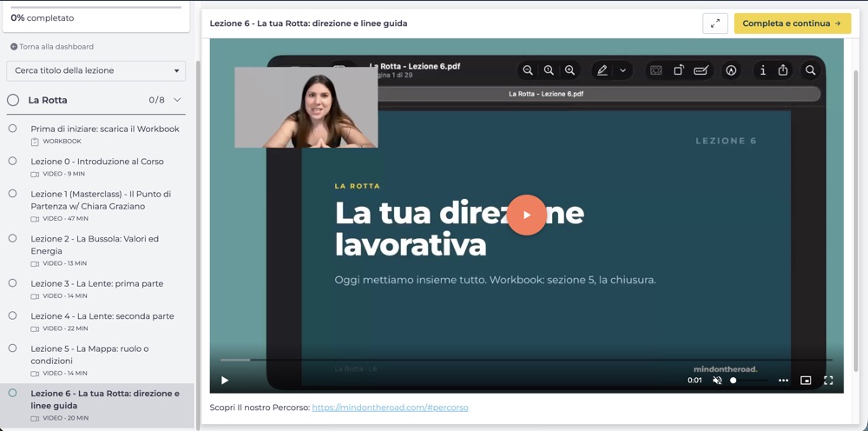
Task: Follow the mindontheroad.com/#percorso link
Action: click(x=390, y=408)
